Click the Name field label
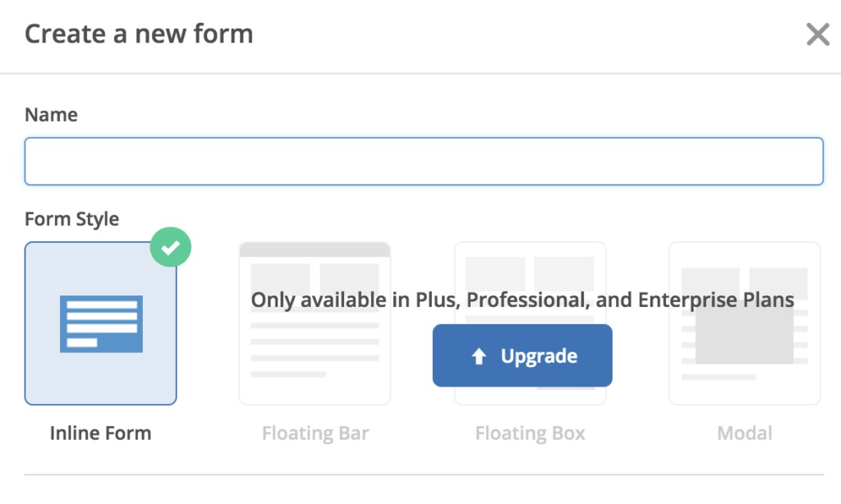 coord(52,115)
